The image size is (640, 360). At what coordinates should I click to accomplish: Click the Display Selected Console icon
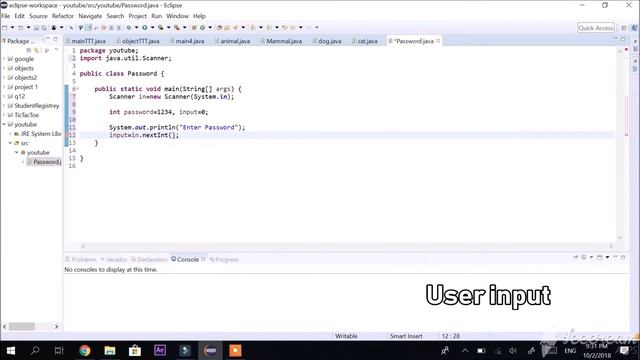tap(584, 257)
